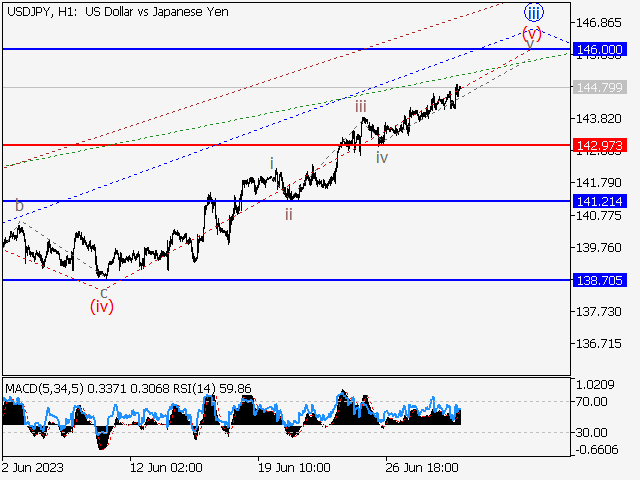Click the 12 Jun 02:00 time marker
The image size is (640, 480).
pyautogui.click(x=166, y=468)
